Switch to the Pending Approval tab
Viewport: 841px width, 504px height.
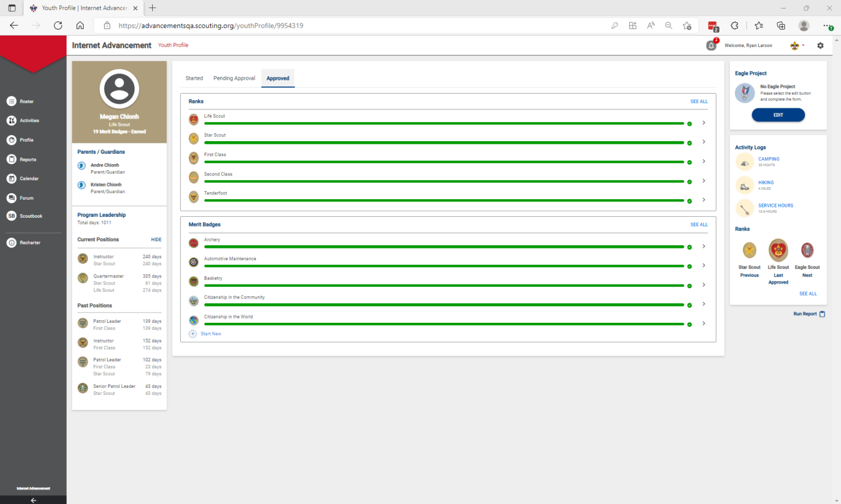coord(234,78)
